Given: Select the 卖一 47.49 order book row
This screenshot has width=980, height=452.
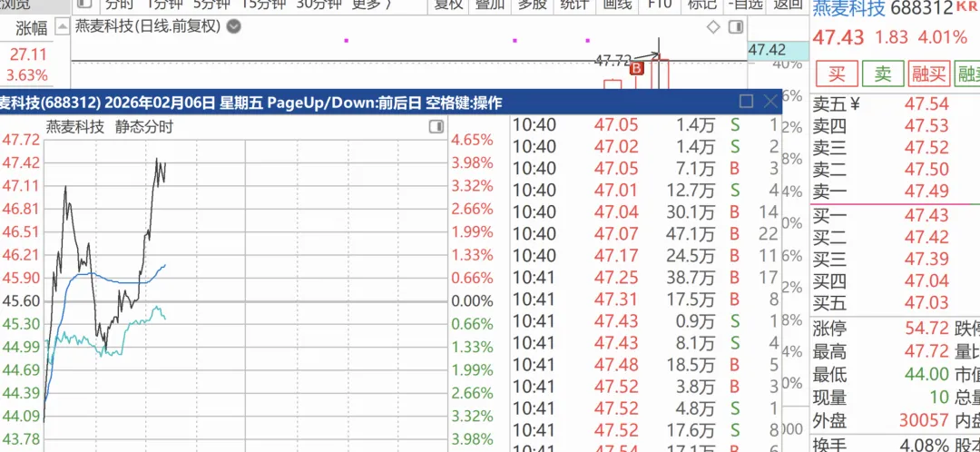Looking at the screenshot, I should 895,192.
